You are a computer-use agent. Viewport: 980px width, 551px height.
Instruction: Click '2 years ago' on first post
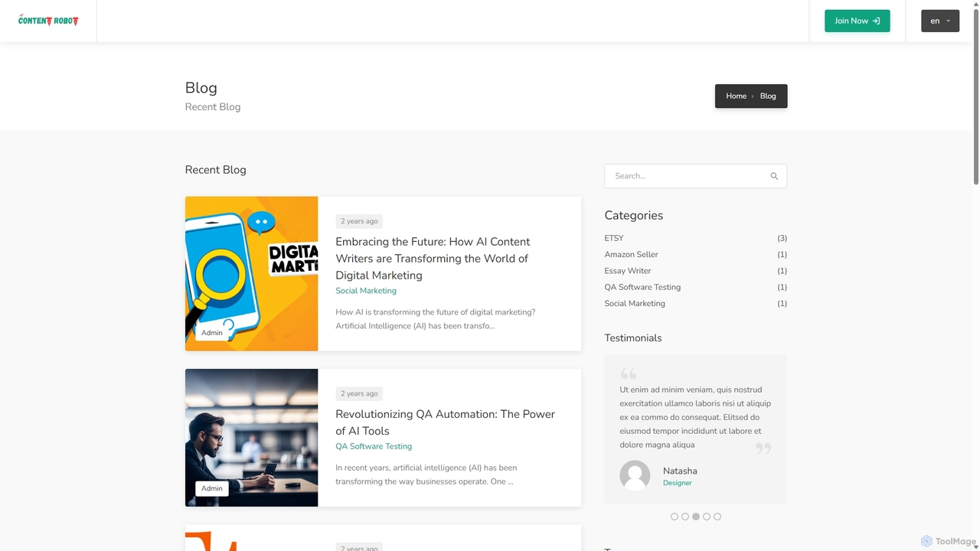click(x=359, y=221)
